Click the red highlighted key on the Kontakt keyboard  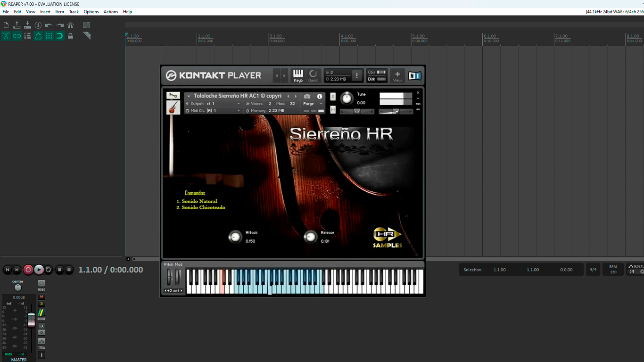click(222, 281)
